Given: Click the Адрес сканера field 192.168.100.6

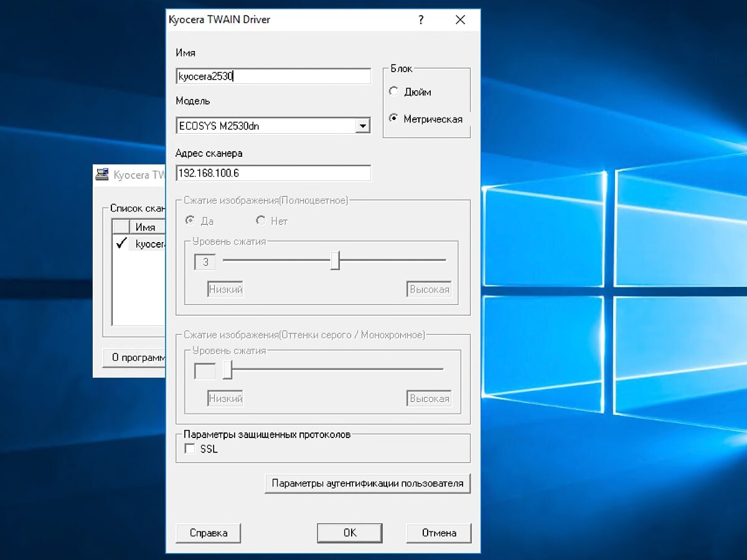Looking at the screenshot, I should click(273, 173).
